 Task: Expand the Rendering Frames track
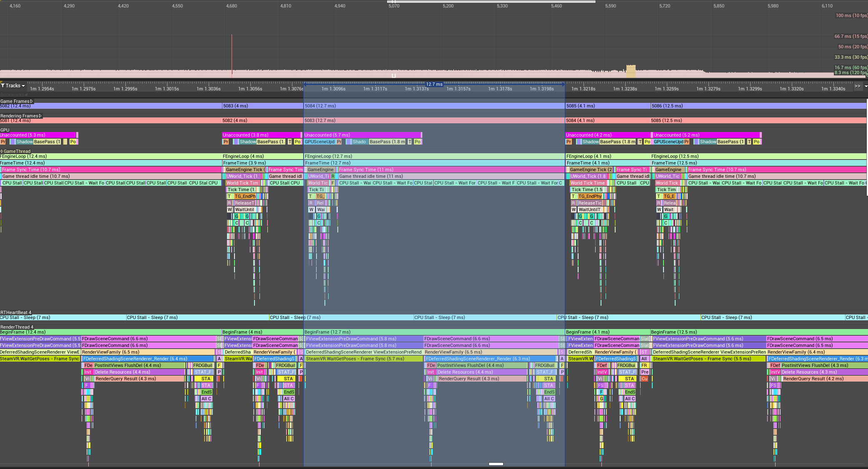click(40, 116)
